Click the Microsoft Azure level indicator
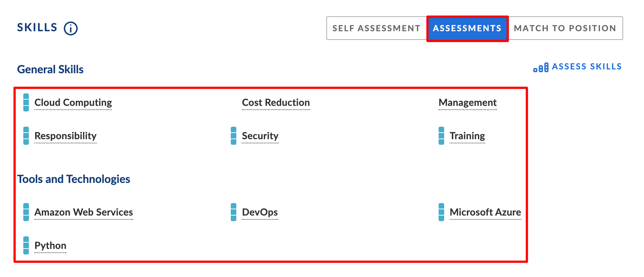The width and height of the screenshot is (644, 277). [441, 212]
